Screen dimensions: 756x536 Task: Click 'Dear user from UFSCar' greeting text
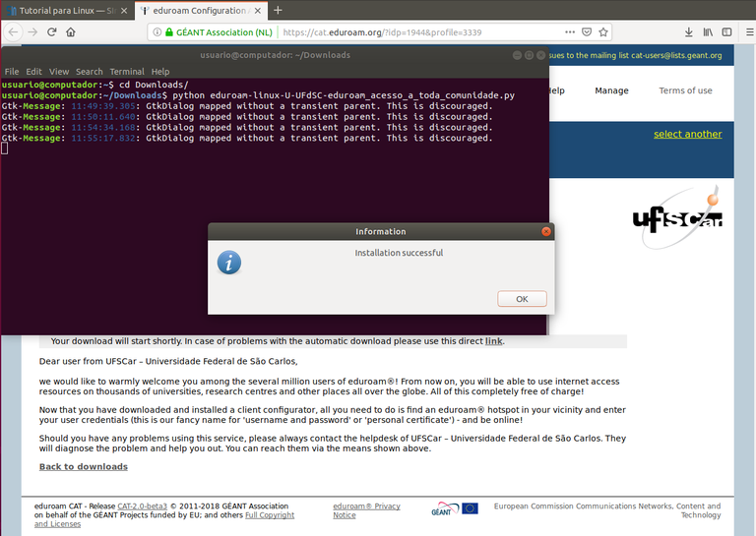point(168,361)
